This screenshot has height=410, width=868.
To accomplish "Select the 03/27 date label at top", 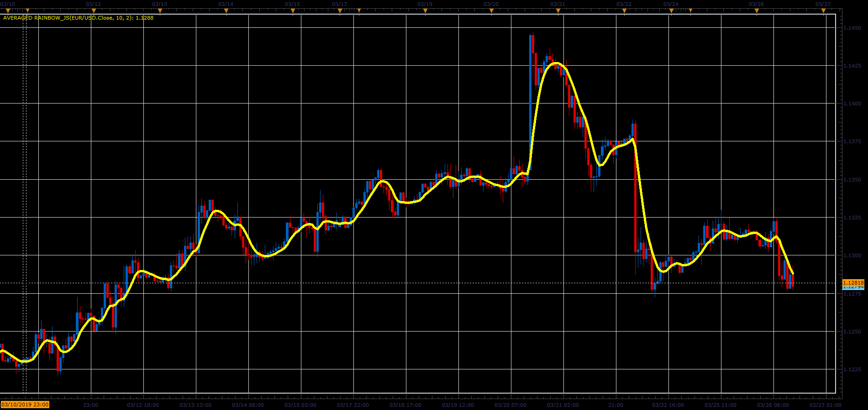I will (x=823, y=4).
